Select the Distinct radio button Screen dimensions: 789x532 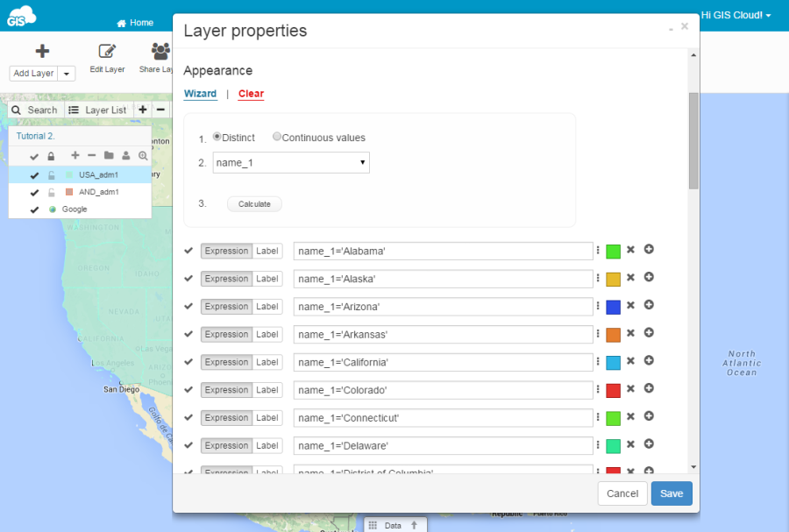[x=217, y=136]
